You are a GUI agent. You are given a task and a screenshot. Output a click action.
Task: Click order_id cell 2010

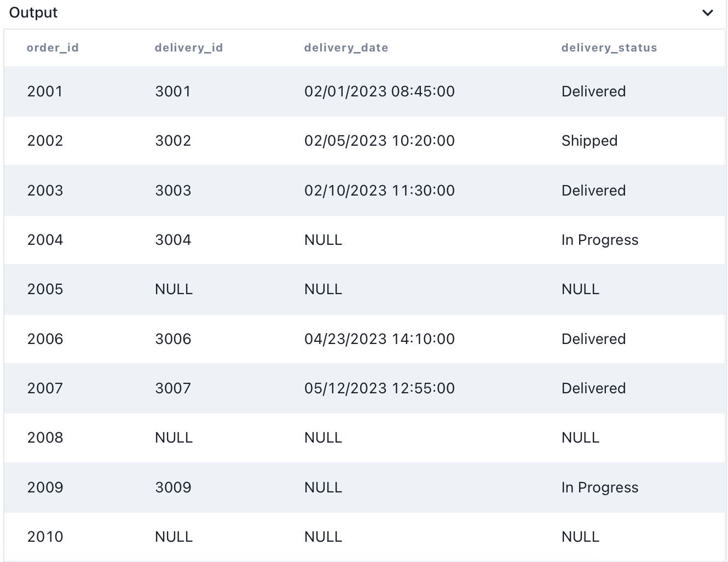click(45, 537)
